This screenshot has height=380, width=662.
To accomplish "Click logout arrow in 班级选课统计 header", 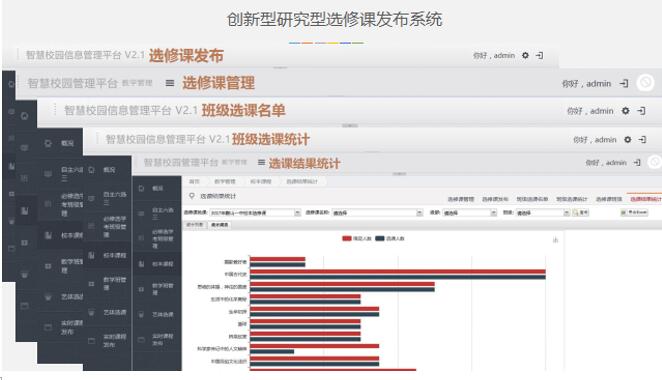I will point(642,139).
